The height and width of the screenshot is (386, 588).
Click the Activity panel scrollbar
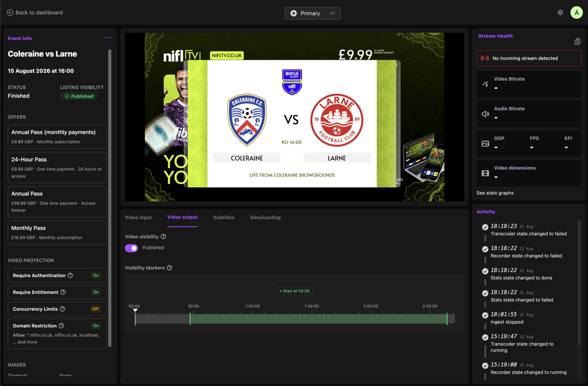pos(579,282)
